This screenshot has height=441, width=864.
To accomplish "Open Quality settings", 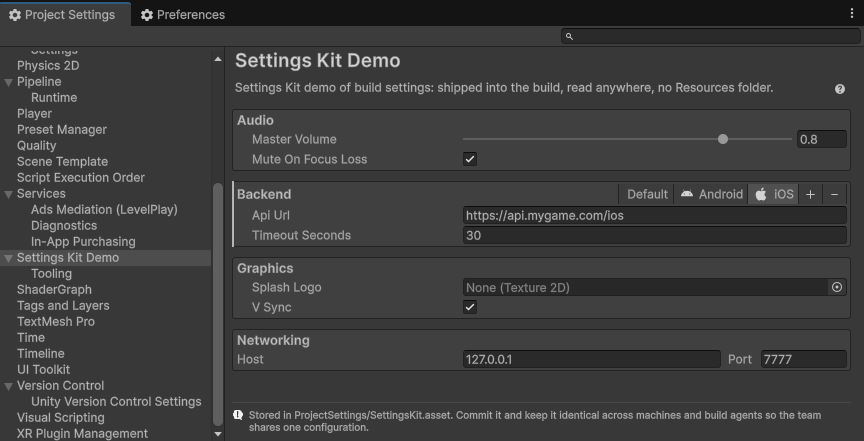I will click(x=36, y=146).
